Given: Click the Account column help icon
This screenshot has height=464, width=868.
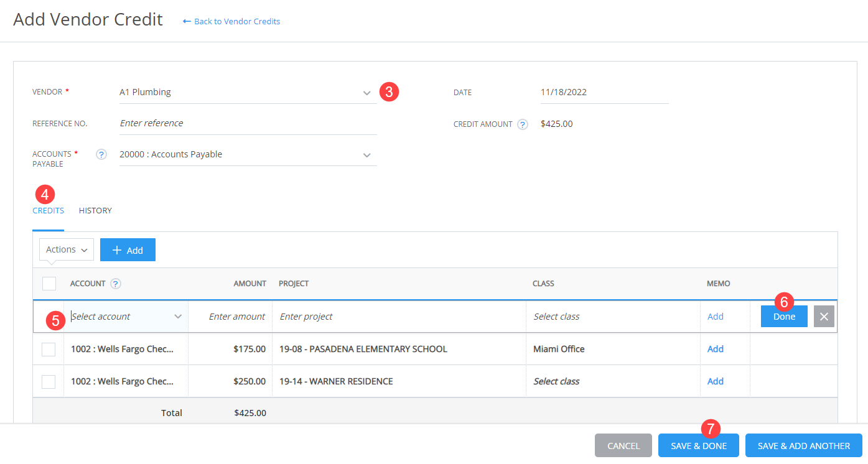Looking at the screenshot, I should click(x=116, y=284).
